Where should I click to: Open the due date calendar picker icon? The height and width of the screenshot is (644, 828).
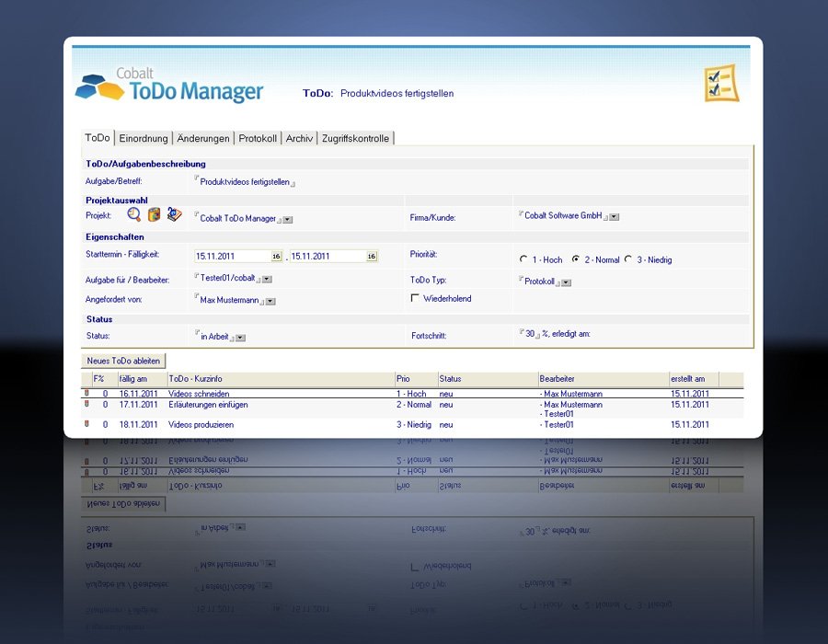372,256
